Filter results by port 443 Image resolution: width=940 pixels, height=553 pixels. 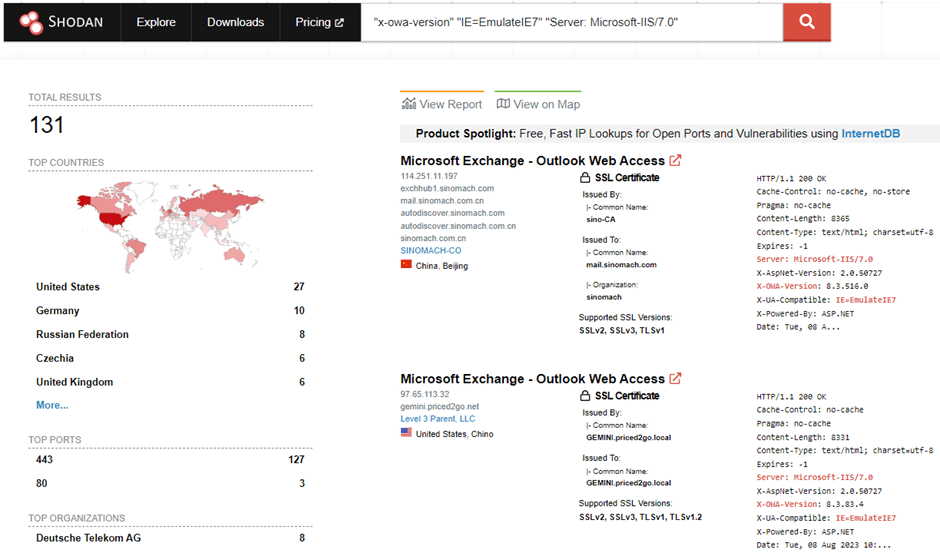170,459
